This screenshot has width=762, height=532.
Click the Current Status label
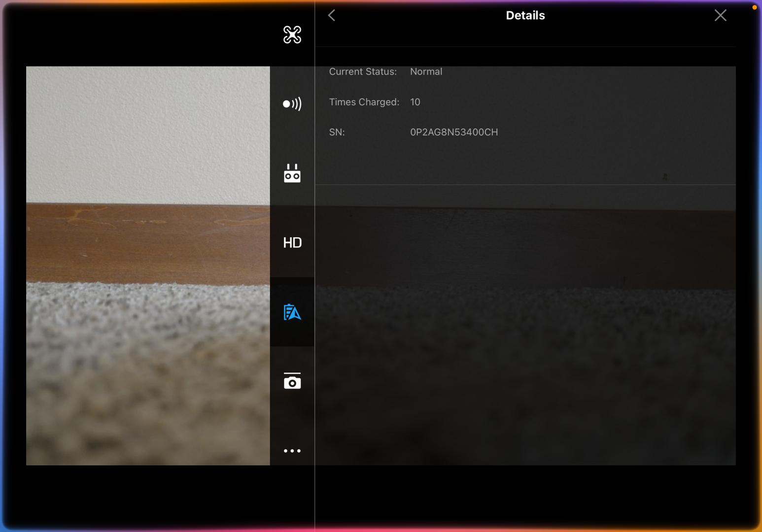pos(363,71)
